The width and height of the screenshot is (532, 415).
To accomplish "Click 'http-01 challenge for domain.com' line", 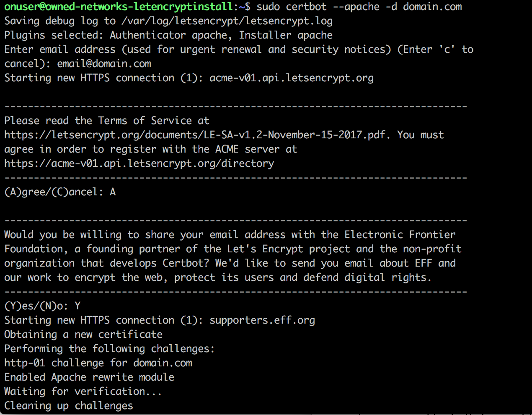I will pyautogui.click(x=98, y=363).
